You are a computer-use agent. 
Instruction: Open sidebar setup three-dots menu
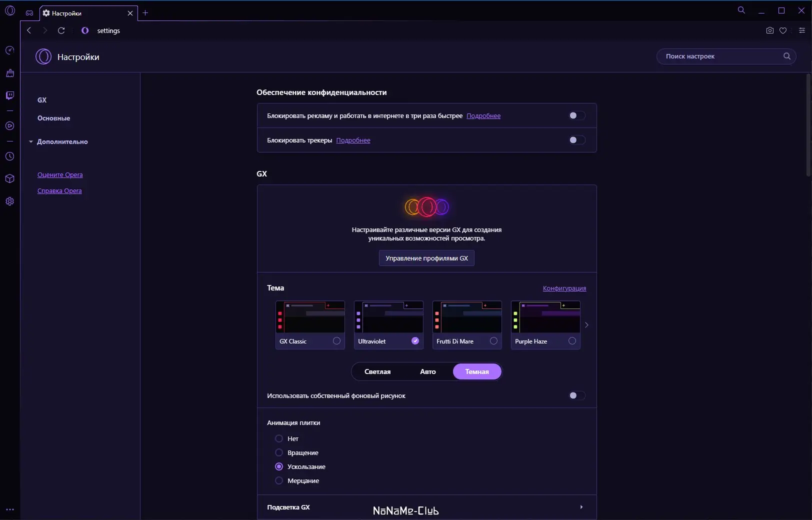[9, 510]
